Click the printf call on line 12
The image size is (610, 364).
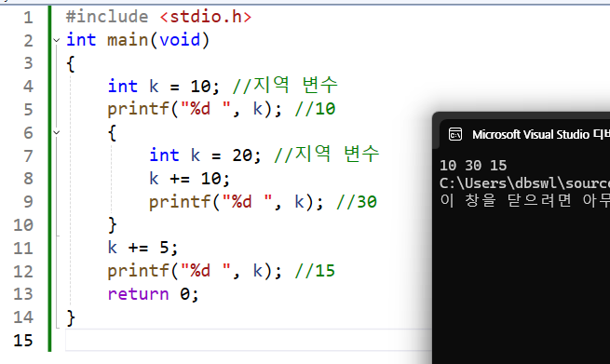tap(195, 271)
